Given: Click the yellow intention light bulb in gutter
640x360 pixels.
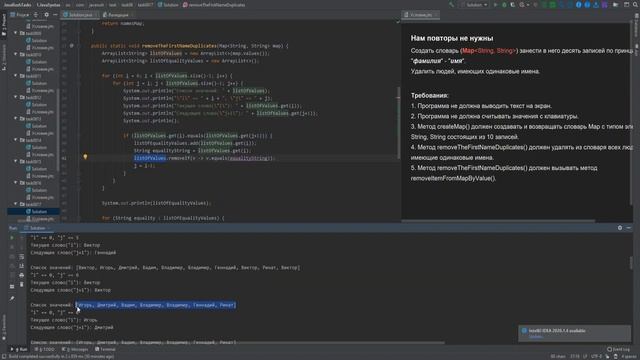Looking at the screenshot, I should [x=85, y=157].
